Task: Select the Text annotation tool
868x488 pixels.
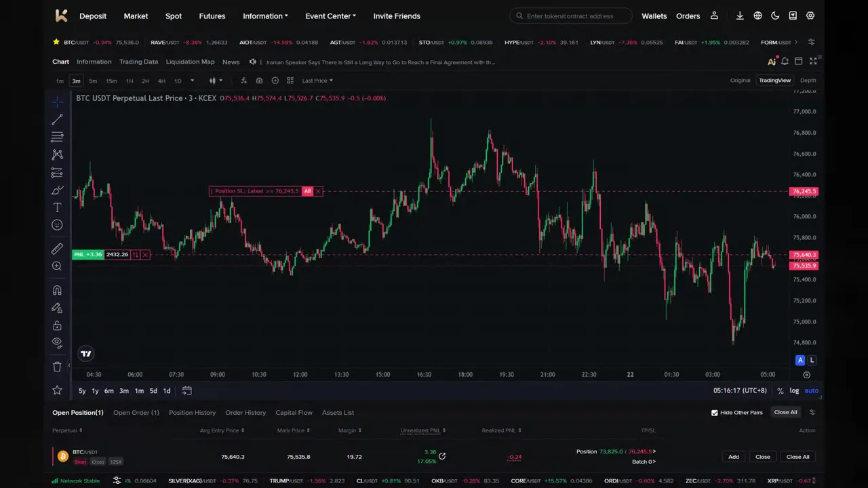Action: point(58,207)
